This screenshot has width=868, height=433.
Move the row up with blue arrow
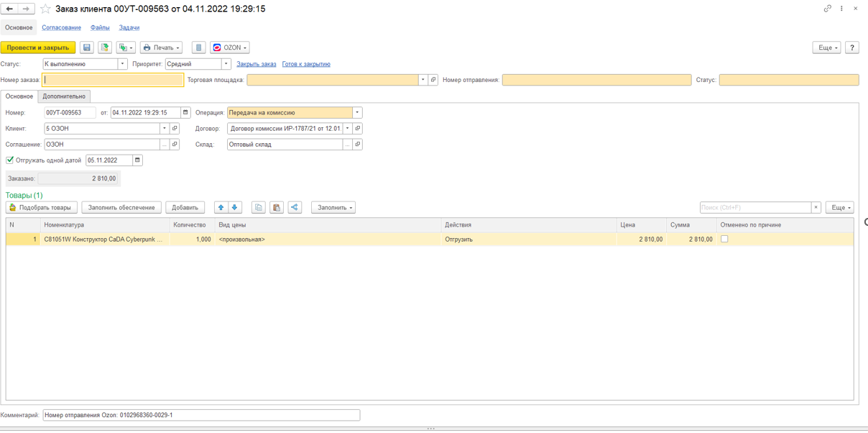click(221, 207)
